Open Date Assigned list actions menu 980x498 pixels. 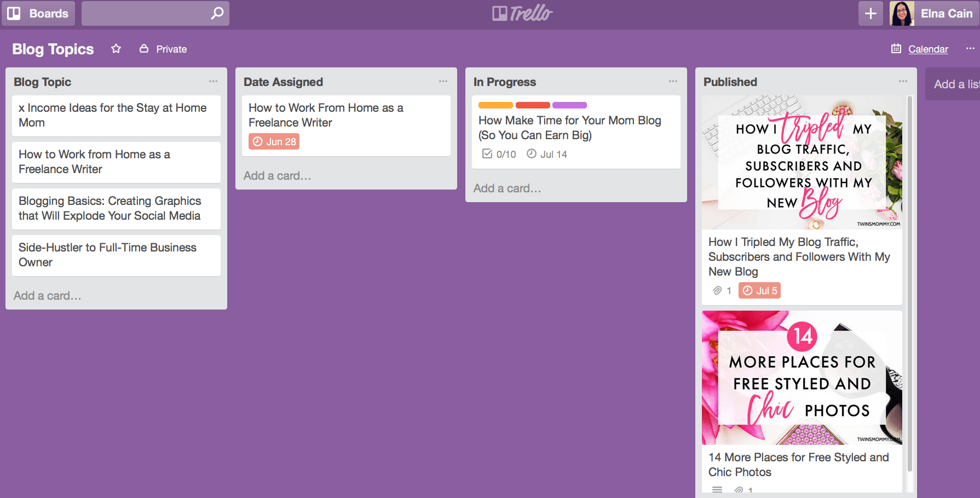(443, 82)
